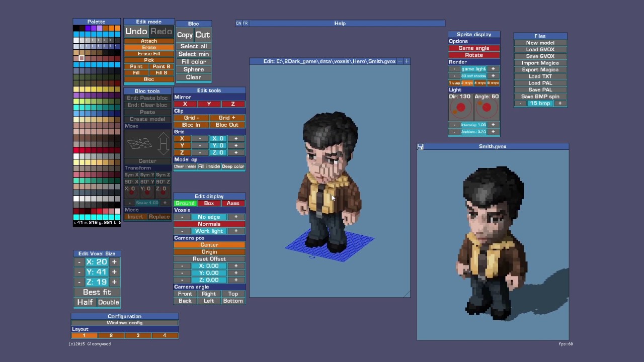Decrease the 15 bmp spin count
The height and width of the screenshot is (362, 644).
521,103
